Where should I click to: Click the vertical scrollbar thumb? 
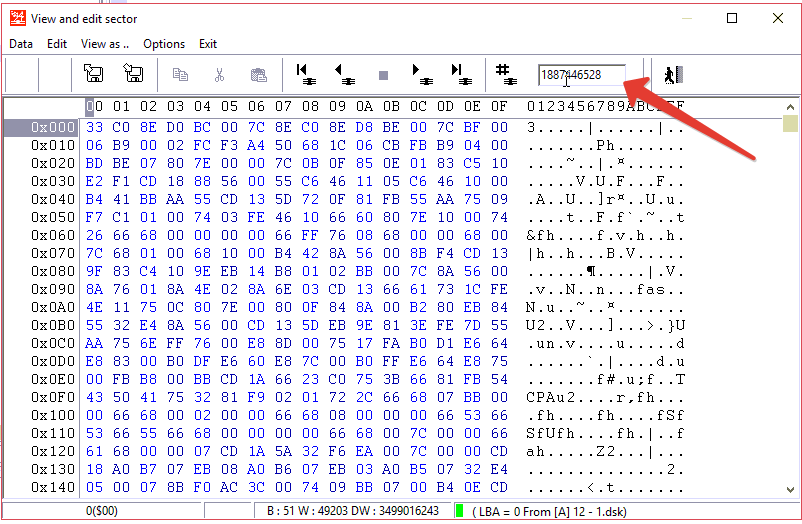pos(790,124)
